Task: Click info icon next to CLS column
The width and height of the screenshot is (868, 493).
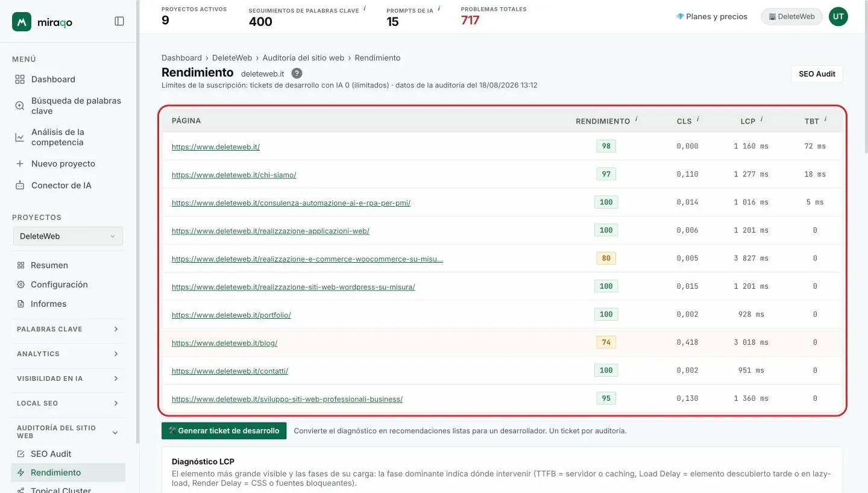Action: pos(698,119)
